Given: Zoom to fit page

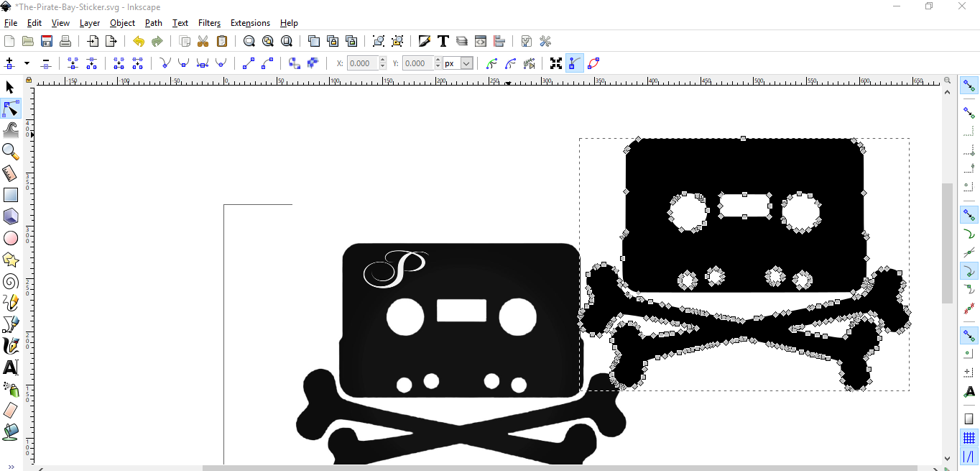Looking at the screenshot, I should [287, 41].
